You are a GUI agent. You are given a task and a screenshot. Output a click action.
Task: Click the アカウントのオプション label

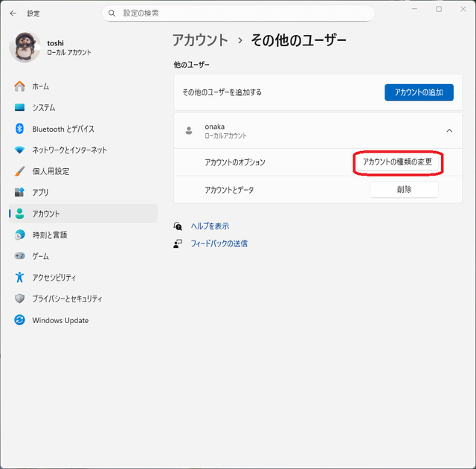(x=235, y=162)
